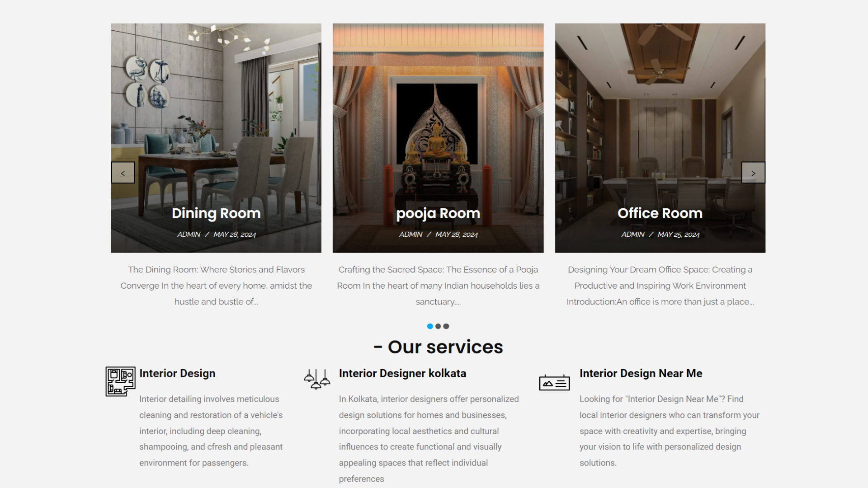This screenshot has width=868, height=488.
Task: Open the pooja Room post title
Action: point(438,213)
